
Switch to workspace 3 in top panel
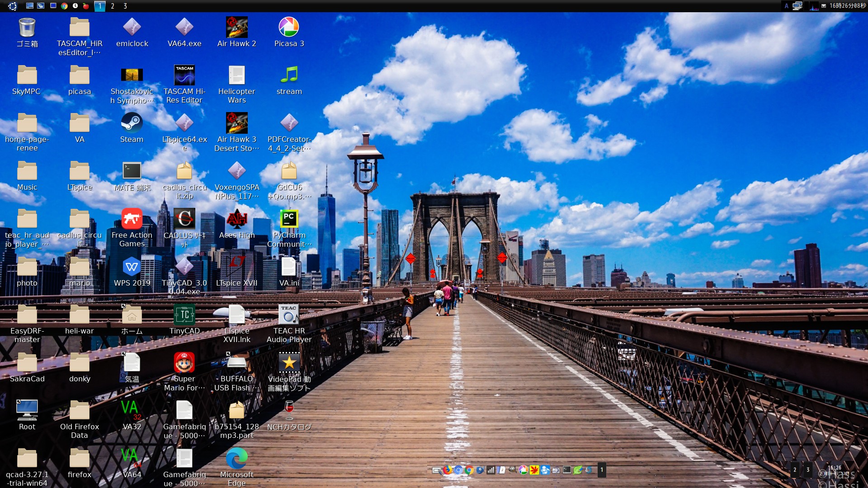click(x=125, y=6)
